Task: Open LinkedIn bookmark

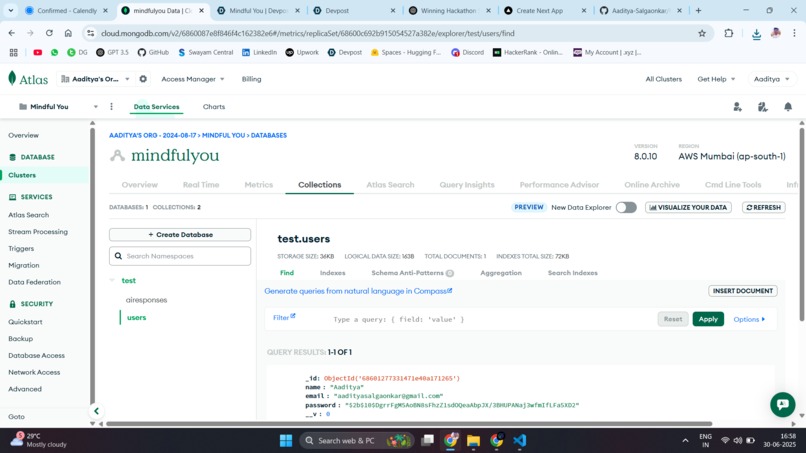Action: point(259,52)
